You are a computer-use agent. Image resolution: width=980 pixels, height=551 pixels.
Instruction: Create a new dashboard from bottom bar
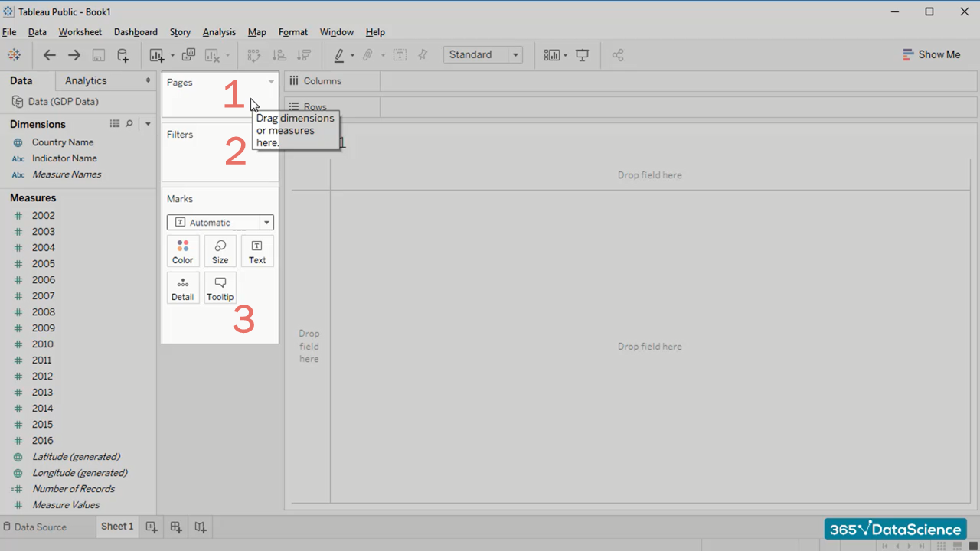pos(176,527)
